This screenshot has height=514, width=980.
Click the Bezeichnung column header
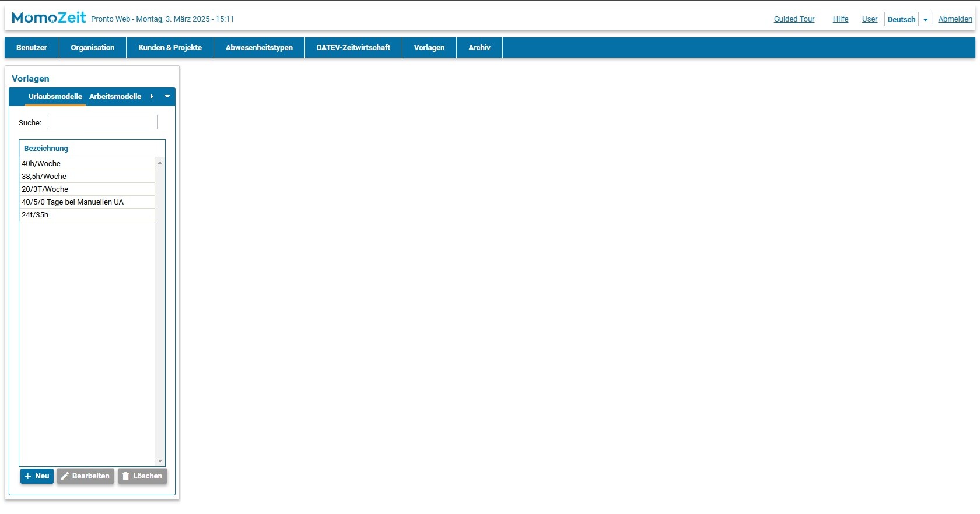46,149
